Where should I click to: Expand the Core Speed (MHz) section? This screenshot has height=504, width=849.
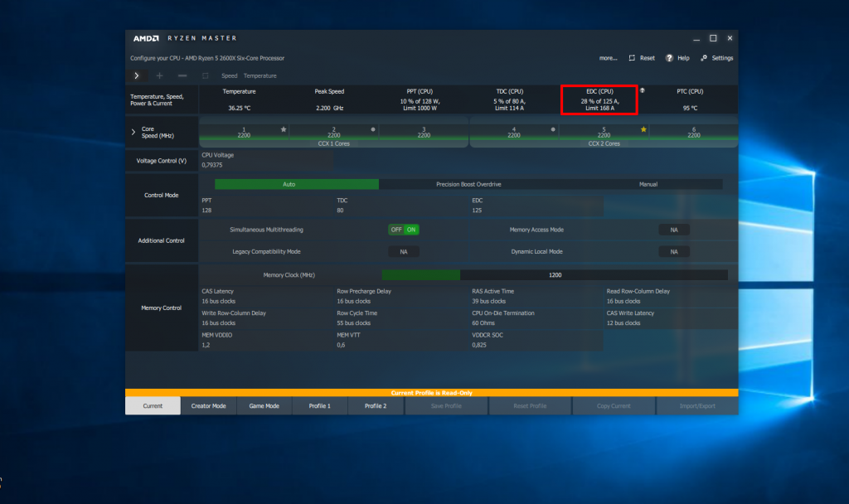point(133,132)
